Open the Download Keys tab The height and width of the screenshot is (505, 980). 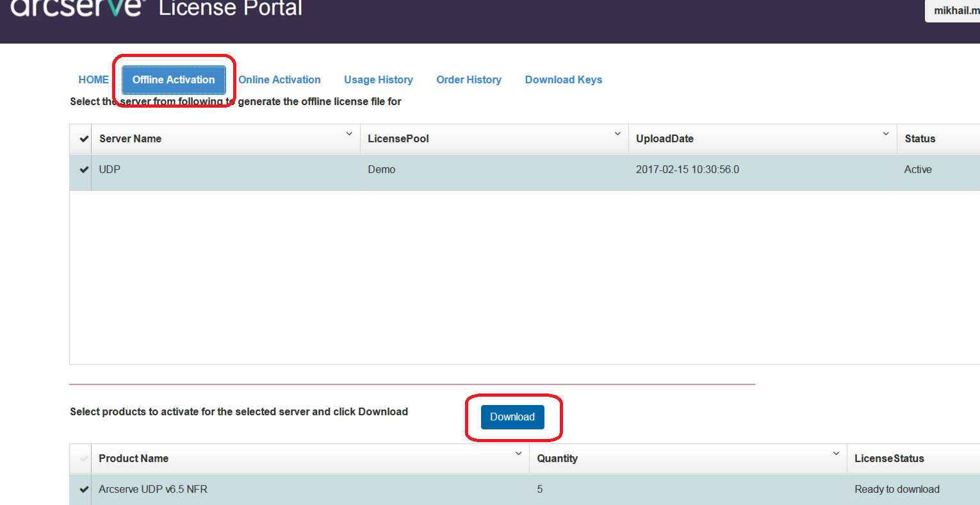564,79
